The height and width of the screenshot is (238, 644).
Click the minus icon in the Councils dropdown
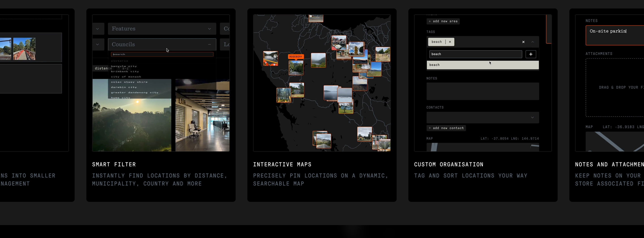pyautogui.click(x=209, y=44)
